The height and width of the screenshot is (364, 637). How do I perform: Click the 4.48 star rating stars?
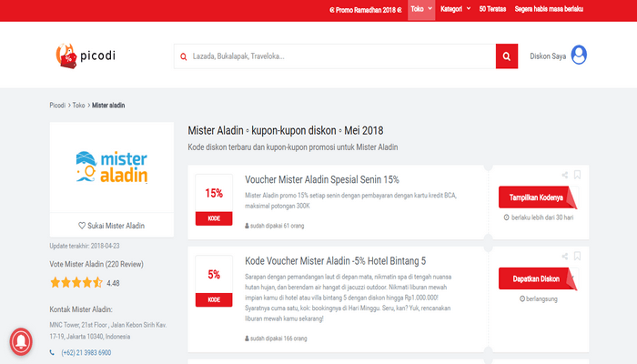[76, 282]
